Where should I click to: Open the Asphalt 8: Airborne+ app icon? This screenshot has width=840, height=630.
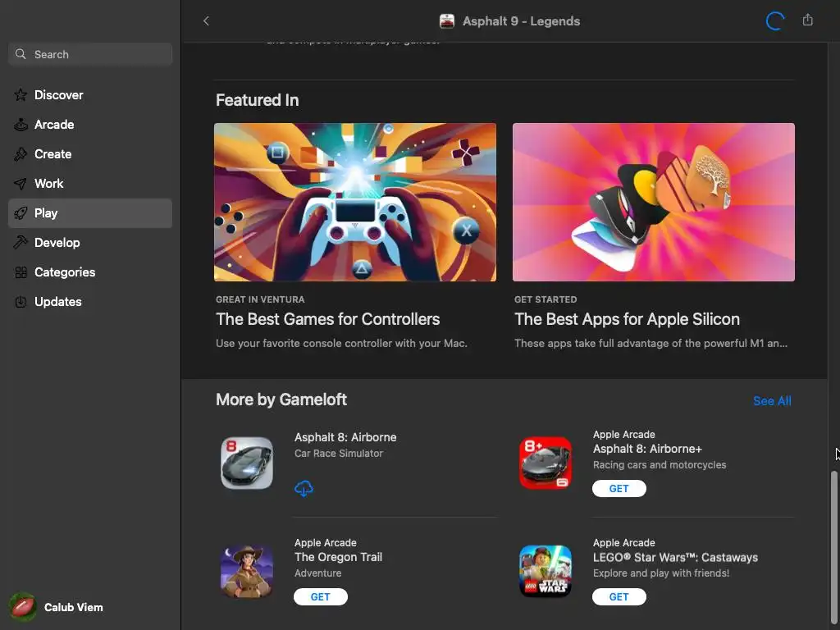point(546,463)
